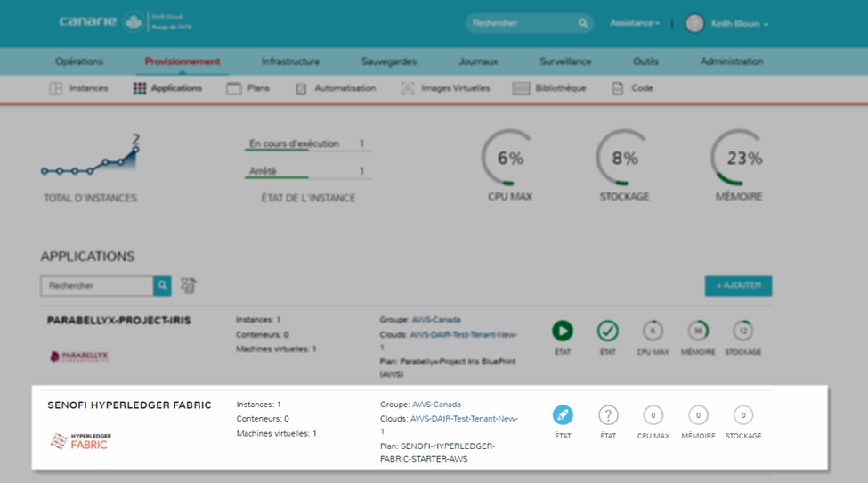Click the green checkmark status icon for Parabellyx
The height and width of the screenshot is (483, 868).
point(608,332)
